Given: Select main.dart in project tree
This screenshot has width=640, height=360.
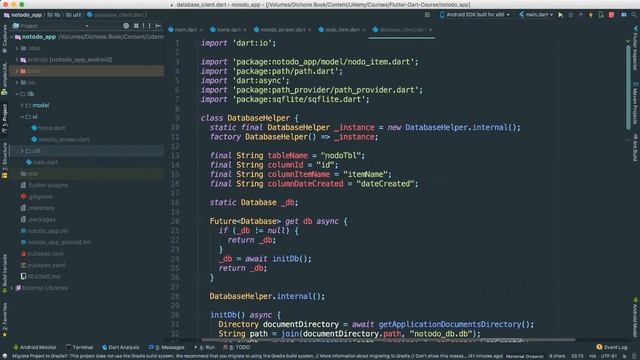Looking at the screenshot, I should (45, 162).
